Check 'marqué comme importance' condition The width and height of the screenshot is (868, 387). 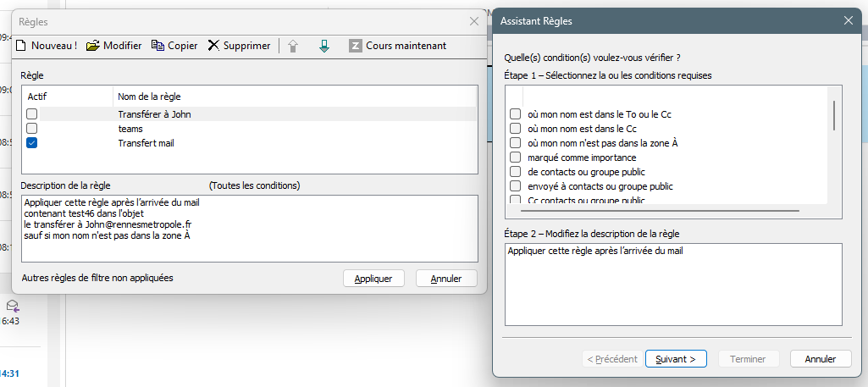pyautogui.click(x=515, y=158)
